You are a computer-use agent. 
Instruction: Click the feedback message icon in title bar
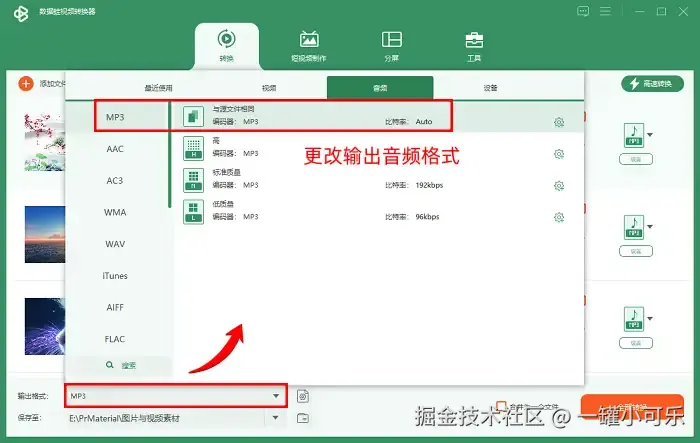(x=583, y=11)
